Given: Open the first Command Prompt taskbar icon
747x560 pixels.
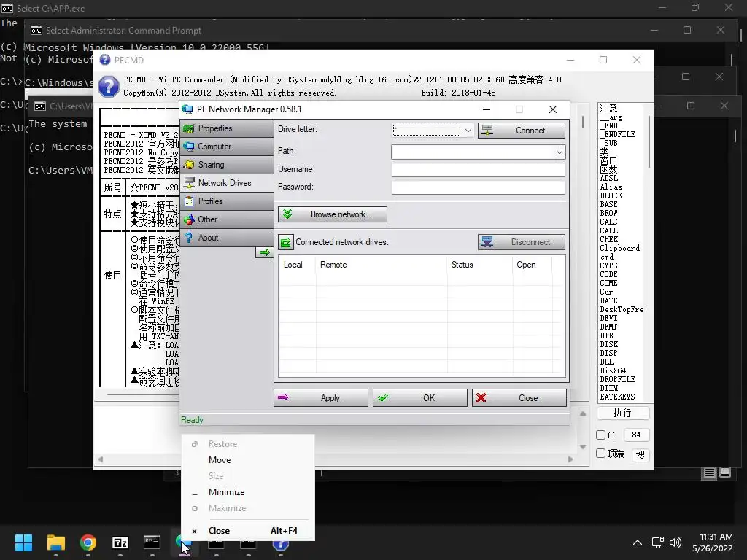Looking at the screenshot, I should pyautogui.click(x=152, y=542).
